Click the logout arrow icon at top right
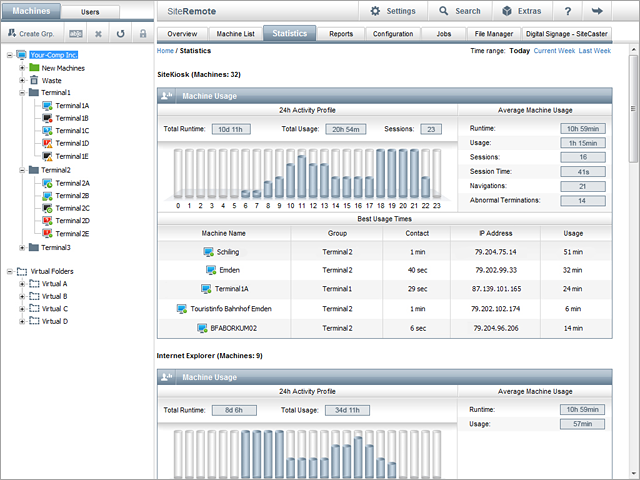Image resolution: width=640 pixels, height=480 pixels. [x=598, y=11]
